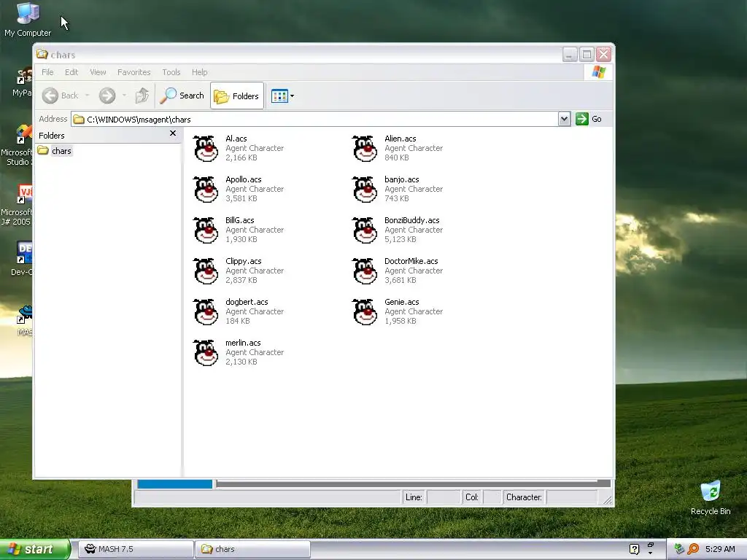Open the Search pane
Screen dimensions: 747x560
pos(182,96)
